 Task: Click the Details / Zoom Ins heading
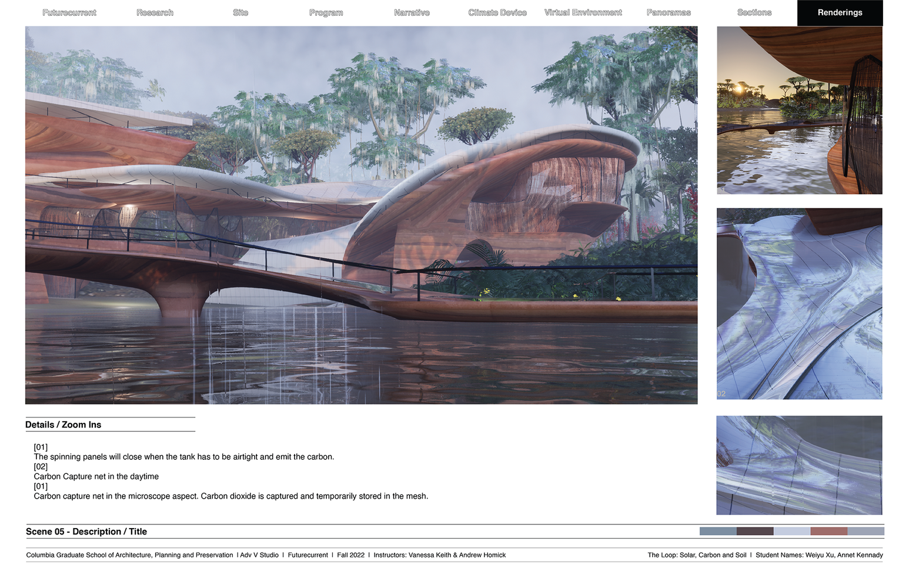click(64, 425)
